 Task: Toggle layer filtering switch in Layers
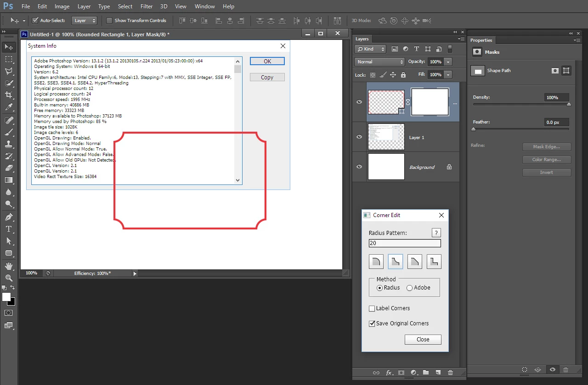(x=450, y=49)
